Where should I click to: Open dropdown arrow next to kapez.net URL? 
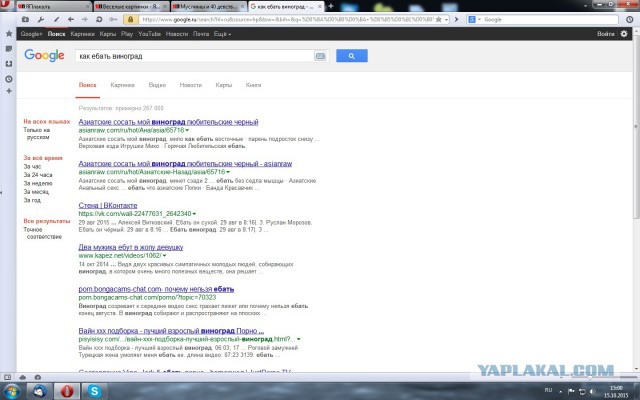(x=164, y=256)
